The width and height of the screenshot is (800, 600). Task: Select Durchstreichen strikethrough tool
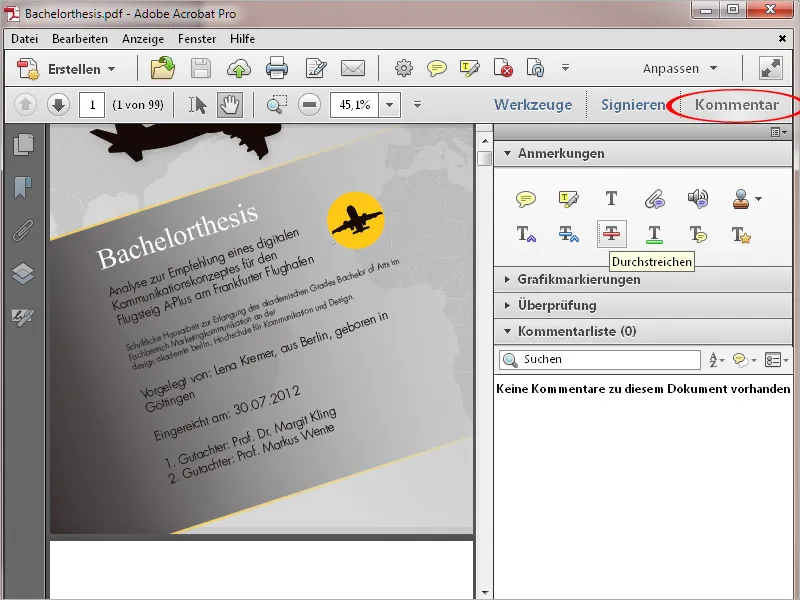611,234
